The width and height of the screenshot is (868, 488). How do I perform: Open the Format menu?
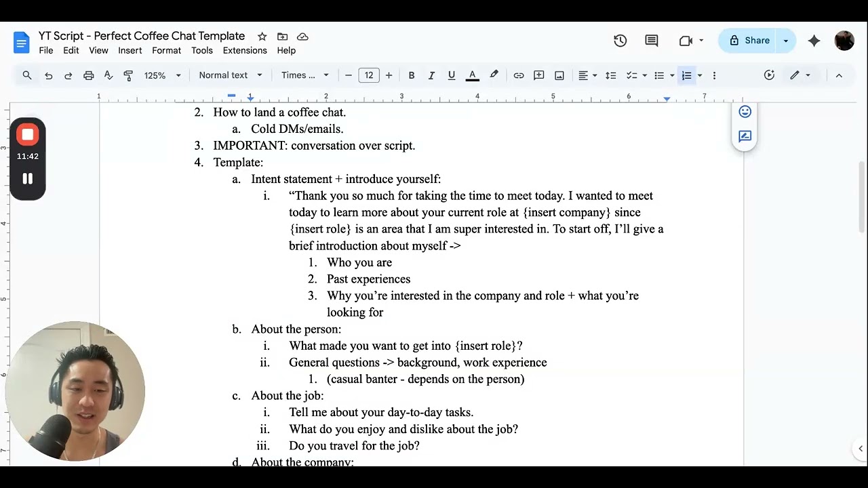[166, 51]
